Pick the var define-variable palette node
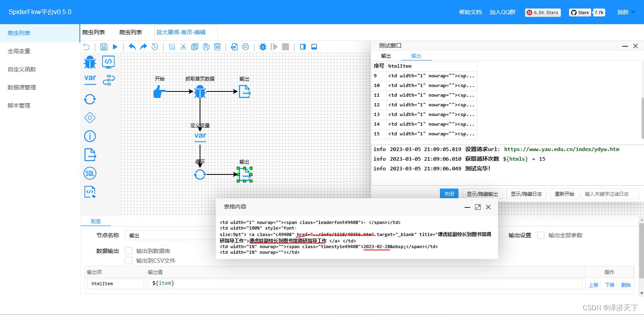Image resolution: width=644 pixels, height=315 pixels. coord(90,79)
